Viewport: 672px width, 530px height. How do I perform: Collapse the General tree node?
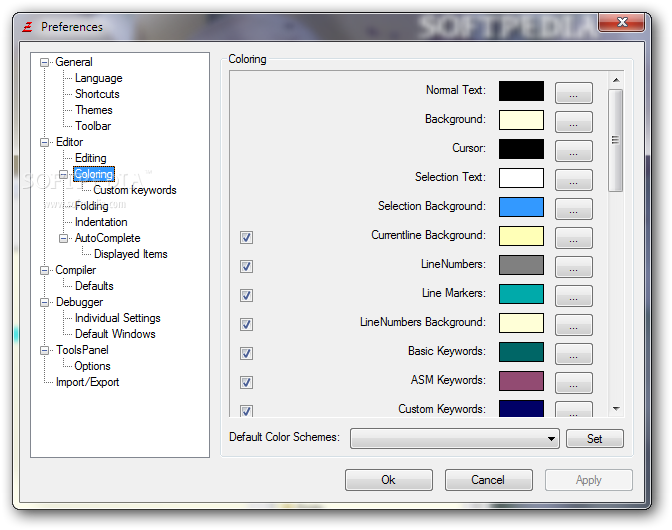(x=44, y=63)
